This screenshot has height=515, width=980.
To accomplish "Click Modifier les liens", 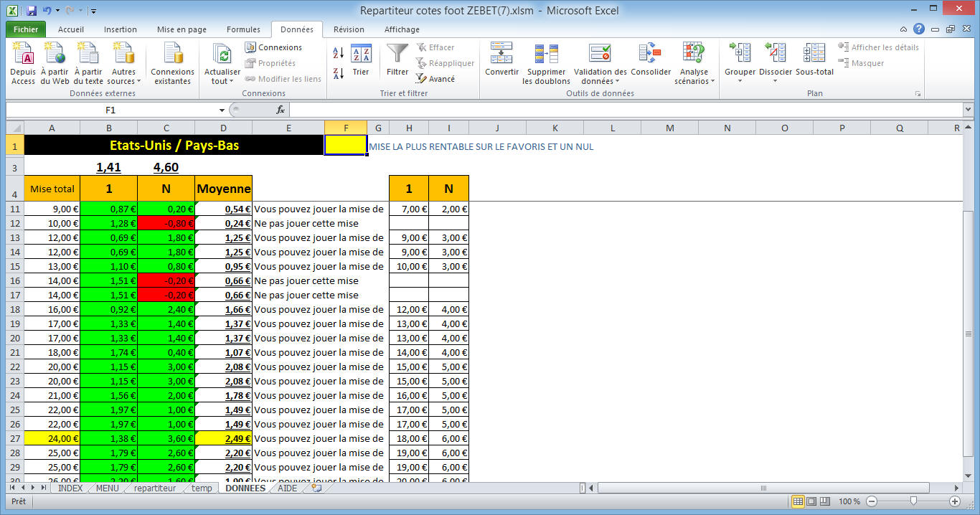I will click(283, 79).
